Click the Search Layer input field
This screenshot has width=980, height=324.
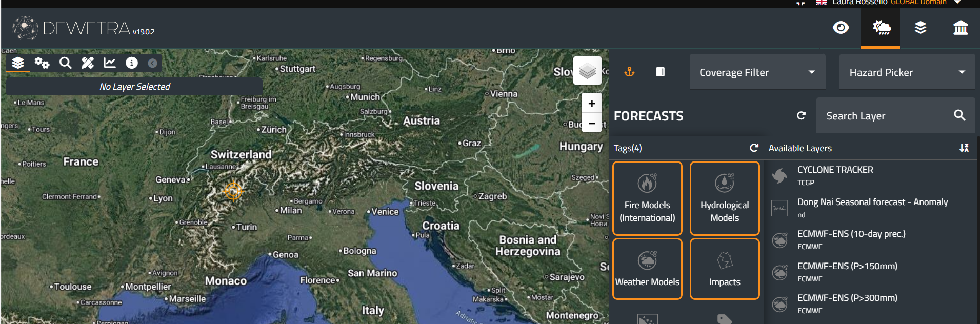[885, 116]
